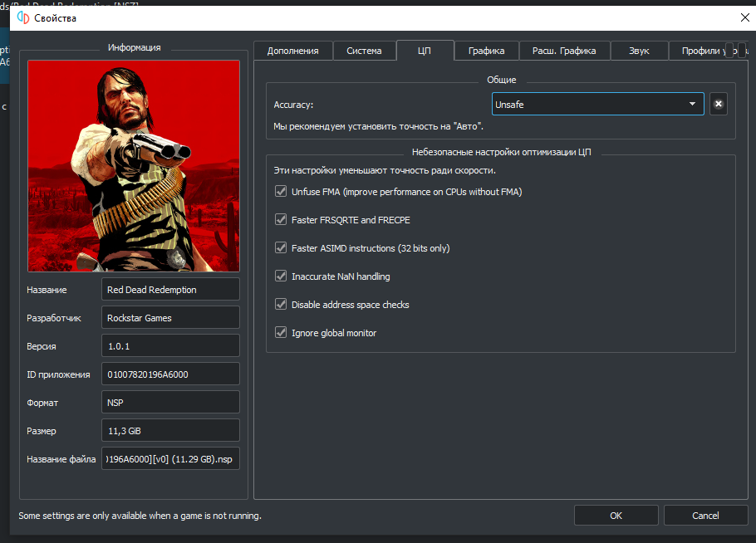Click the Размер field showing 11,3 GiB
The height and width of the screenshot is (543, 756).
click(x=170, y=431)
